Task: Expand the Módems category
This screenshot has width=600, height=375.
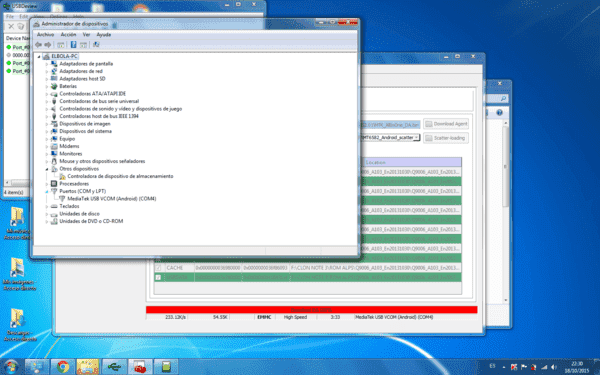Action: tap(47, 147)
